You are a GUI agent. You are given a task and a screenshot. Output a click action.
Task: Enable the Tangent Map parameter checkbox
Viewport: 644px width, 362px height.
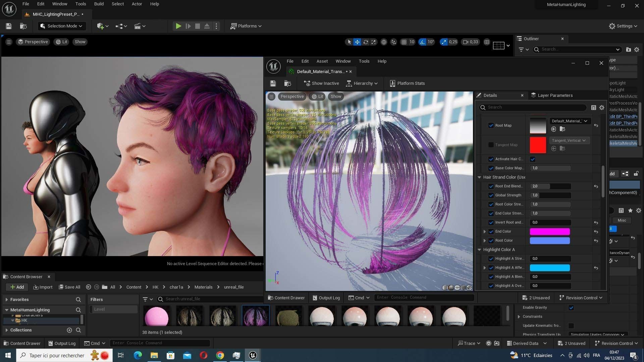pyautogui.click(x=491, y=145)
